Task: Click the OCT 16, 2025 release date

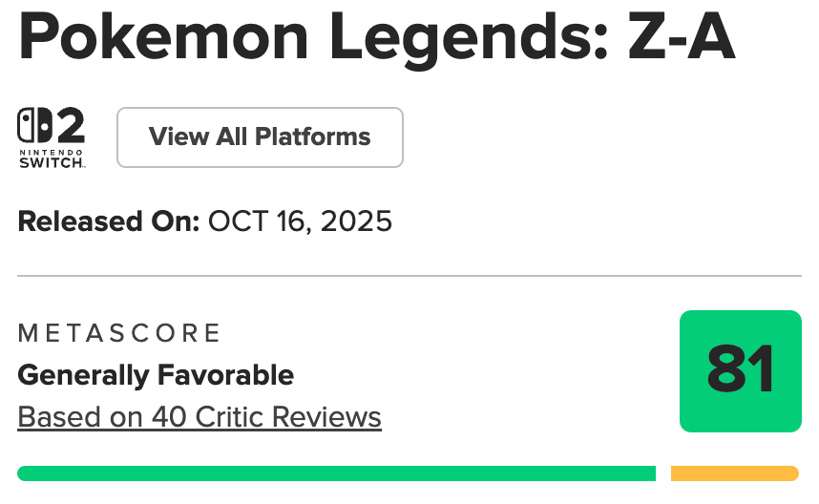Action: pyautogui.click(x=300, y=221)
